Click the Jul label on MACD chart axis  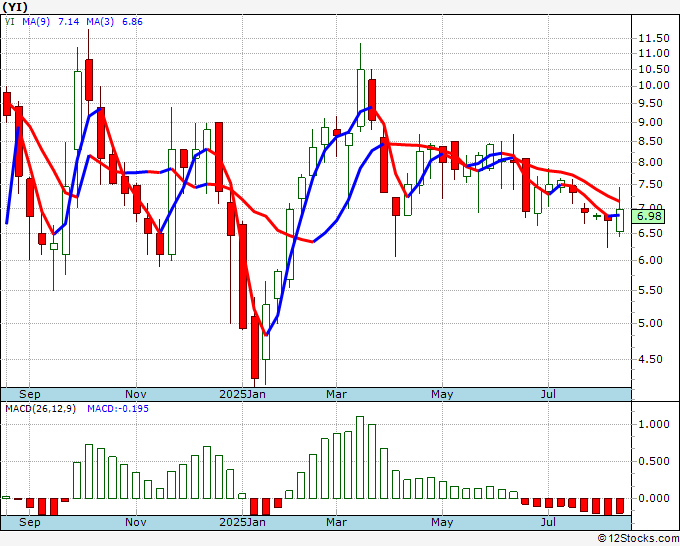pyautogui.click(x=548, y=522)
